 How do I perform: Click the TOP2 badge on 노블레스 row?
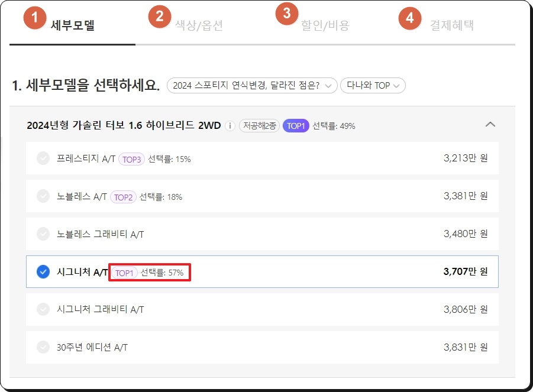(123, 197)
